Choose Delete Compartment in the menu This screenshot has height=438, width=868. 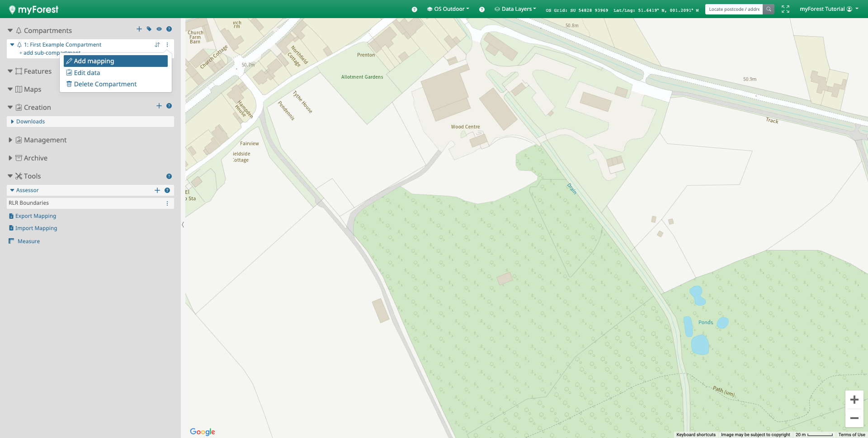[105, 84]
